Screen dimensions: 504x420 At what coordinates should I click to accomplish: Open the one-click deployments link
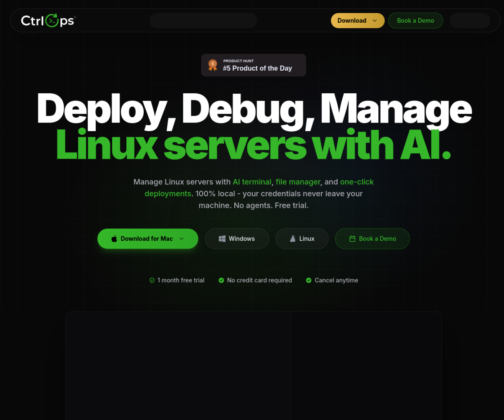coord(259,188)
